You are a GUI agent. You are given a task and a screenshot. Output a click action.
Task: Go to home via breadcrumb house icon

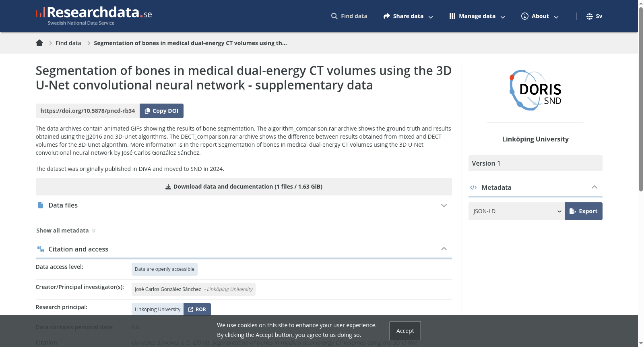(39, 43)
